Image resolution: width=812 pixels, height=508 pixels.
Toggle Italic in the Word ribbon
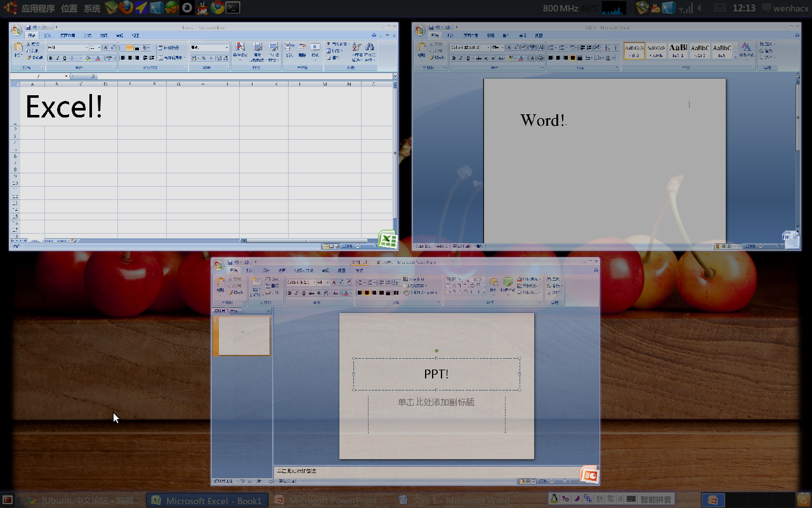click(461, 58)
